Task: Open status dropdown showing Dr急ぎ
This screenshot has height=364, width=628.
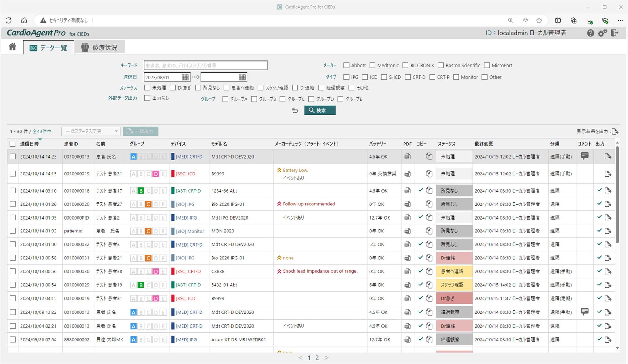Action: (454, 298)
